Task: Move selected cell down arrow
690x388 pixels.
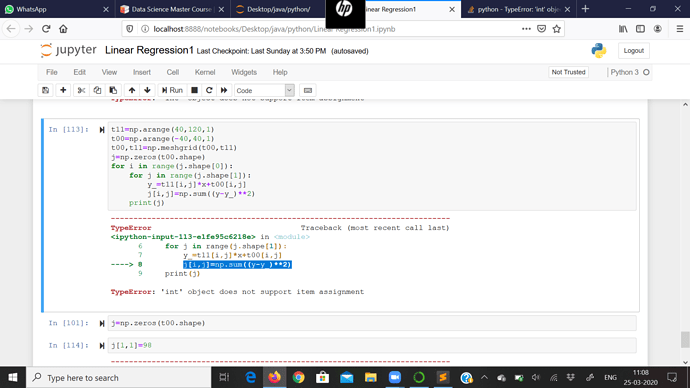Action: coord(147,90)
